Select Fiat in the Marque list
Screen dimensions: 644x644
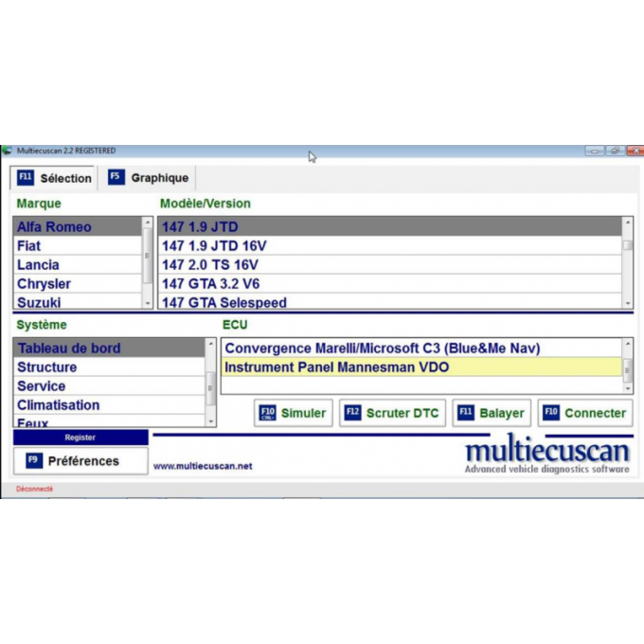[x=78, y=245]
